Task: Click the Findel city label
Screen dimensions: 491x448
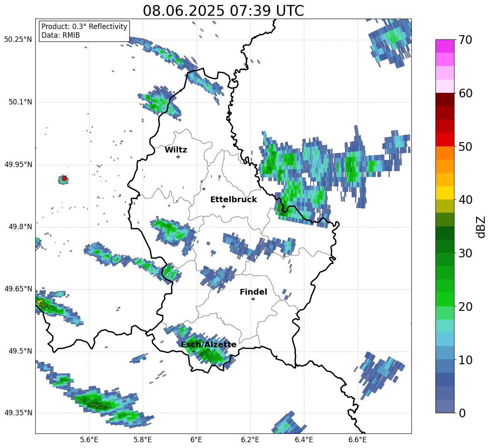Action: (x=253, y=292)
